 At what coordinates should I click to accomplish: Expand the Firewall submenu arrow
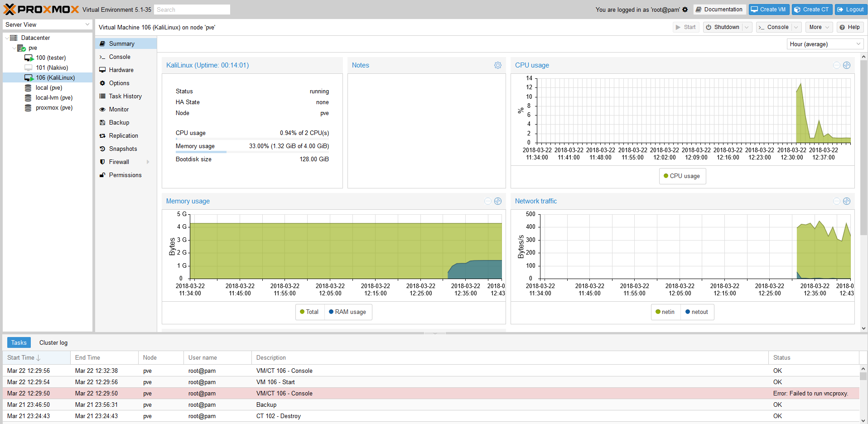[x=148, y=162]
